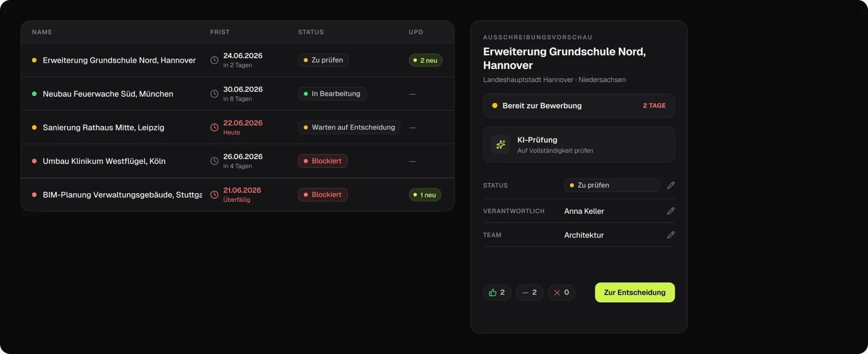Viewport: 868px width, 354px height.
Task: Select row Umbau Klinikum Westflügel, Köln
Action: [x=237, y=161]
